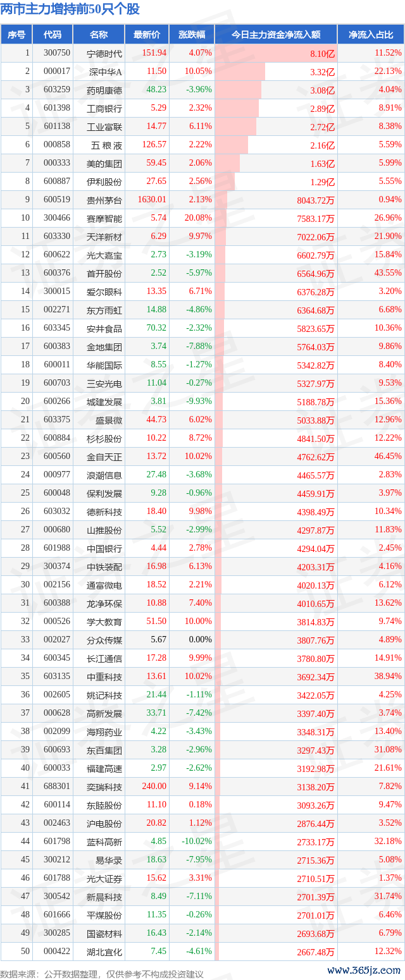Select stock name 安井食品
The height and width of the screenshot is (980, 405).
tap(104, 329)
